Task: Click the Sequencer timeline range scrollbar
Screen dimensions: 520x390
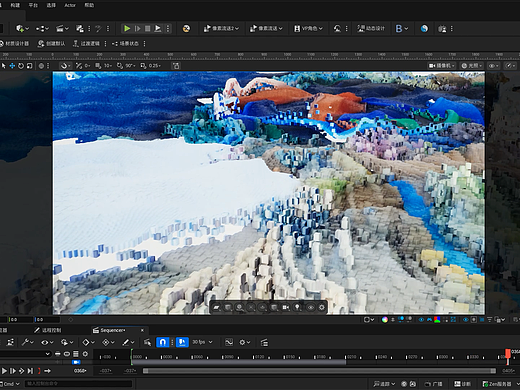Action: click(x=319, y=371)
